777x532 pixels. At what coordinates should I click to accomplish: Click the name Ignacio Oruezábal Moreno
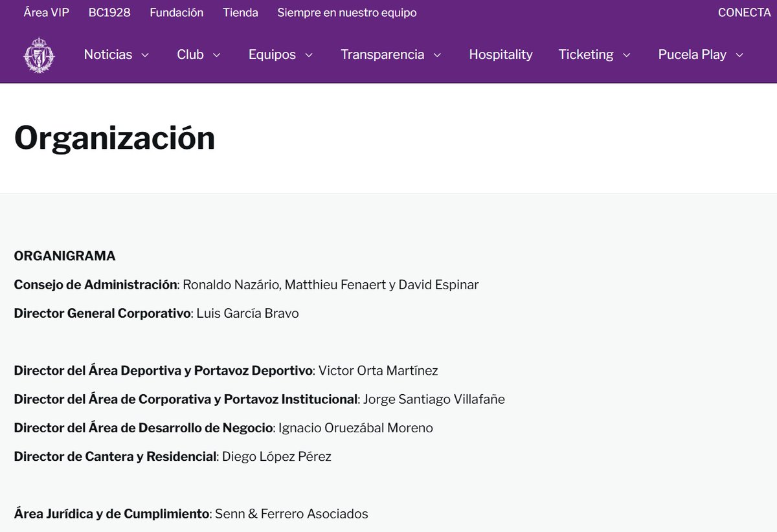[x=355, y=428]
